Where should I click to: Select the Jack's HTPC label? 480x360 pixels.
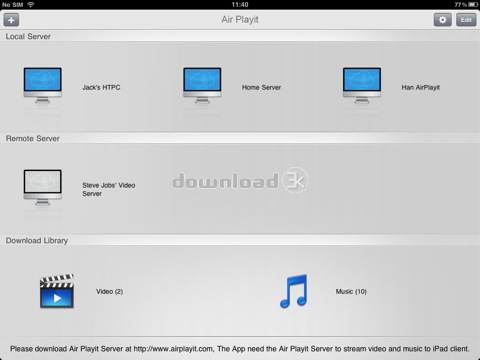101,87
